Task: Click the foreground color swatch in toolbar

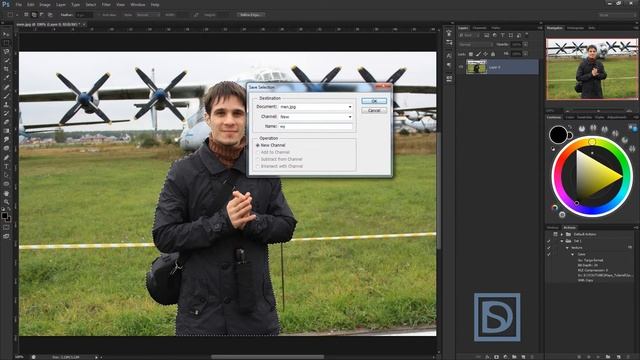Action: coord(4,215)
